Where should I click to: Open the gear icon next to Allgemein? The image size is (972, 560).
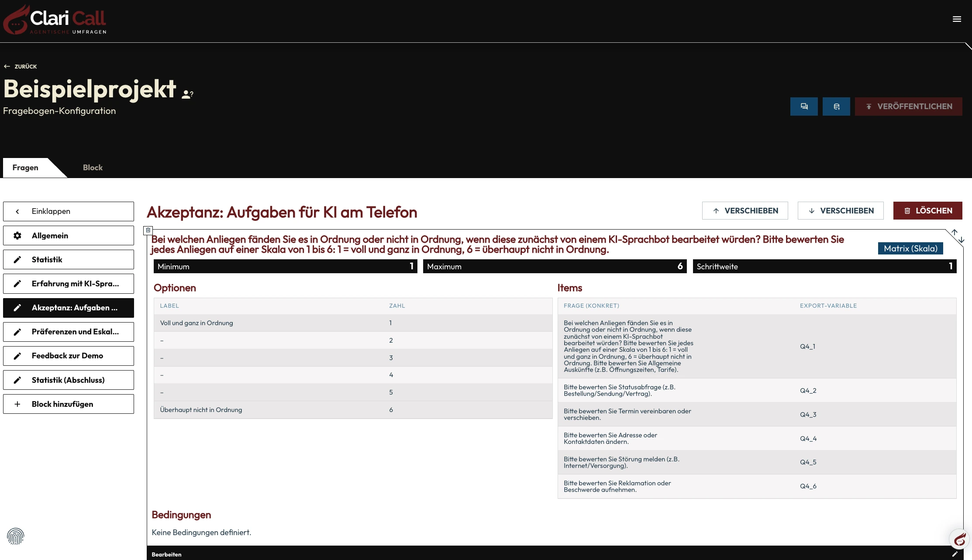click(x=17, y=235)
